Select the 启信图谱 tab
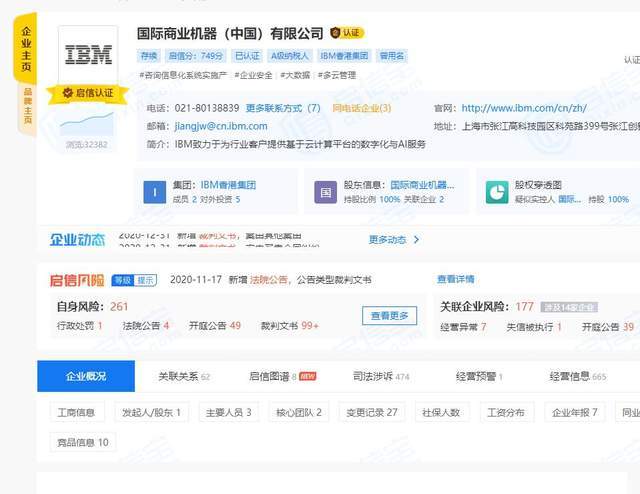 coord(282,376)
